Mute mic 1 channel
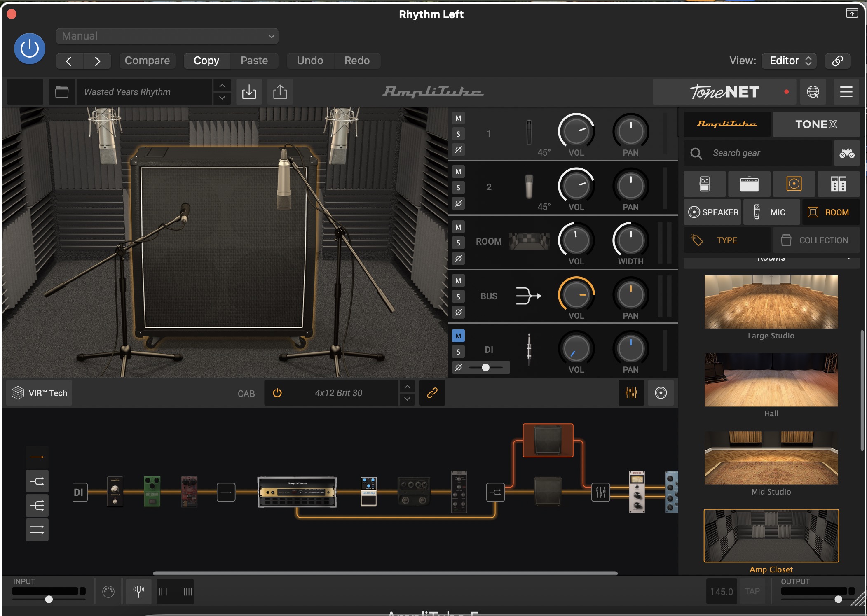This screenshot has width=867, height=616. pyautogui.click(x=458, y=118)
